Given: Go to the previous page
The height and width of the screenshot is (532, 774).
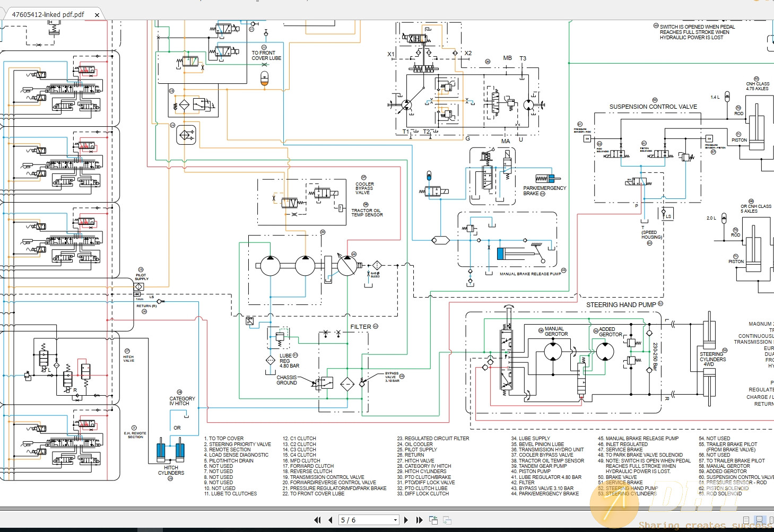Looking at the screenshot, I should point(331,520).
